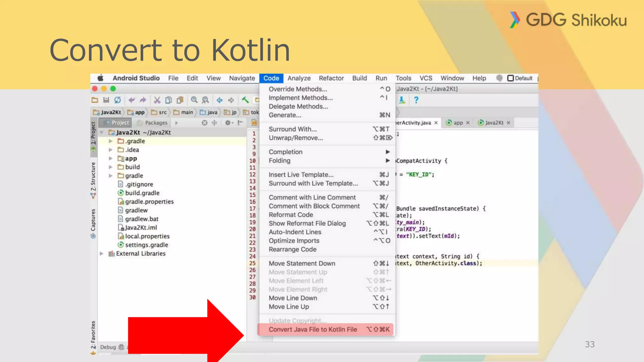Expand the .gradle folder
Image resolution: width=644 pixels, height=362 pixels.
click(x=110, y=141)
